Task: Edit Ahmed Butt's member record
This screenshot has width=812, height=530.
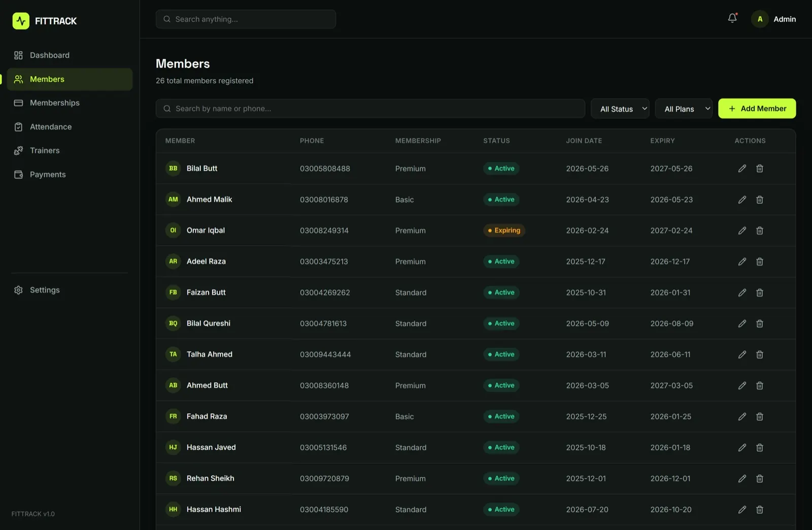Action: tap(742, 385)
